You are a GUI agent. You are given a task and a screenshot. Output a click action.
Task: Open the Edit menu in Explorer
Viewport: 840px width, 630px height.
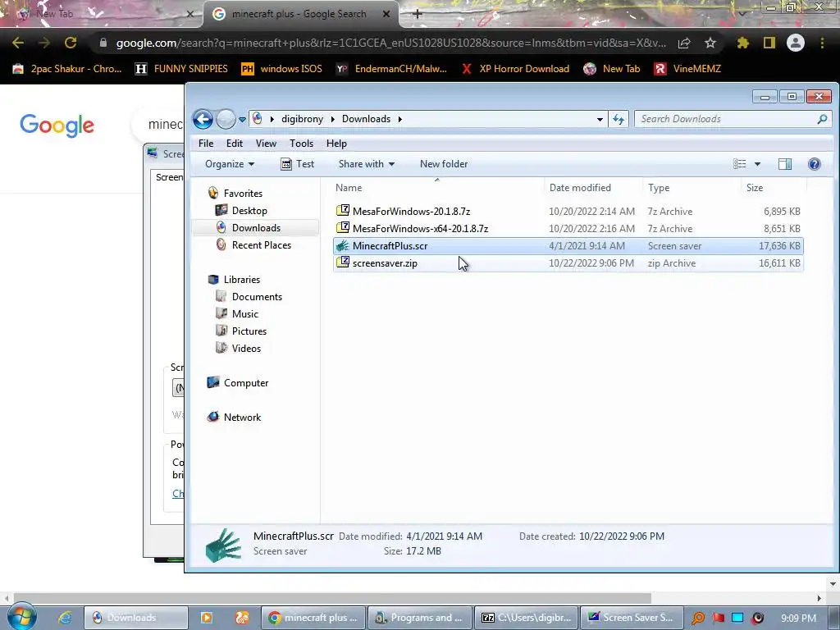pyautogui.click(x=234, y=144)
